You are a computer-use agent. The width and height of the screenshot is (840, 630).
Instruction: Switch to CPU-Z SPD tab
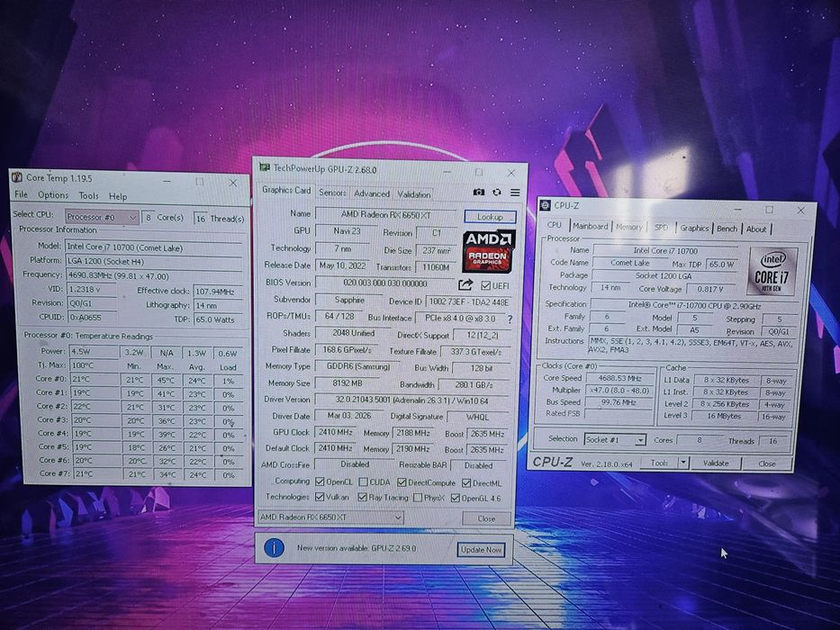(x=661, y=227)
